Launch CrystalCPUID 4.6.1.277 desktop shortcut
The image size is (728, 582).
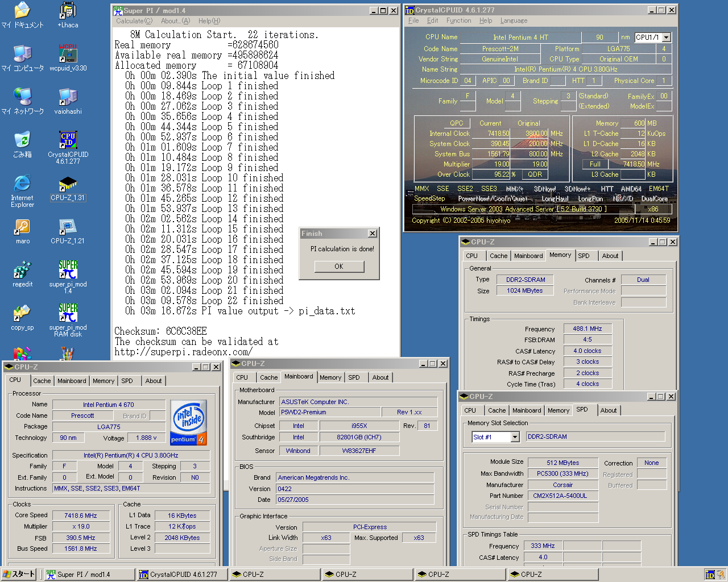click(x=68, y=148)
